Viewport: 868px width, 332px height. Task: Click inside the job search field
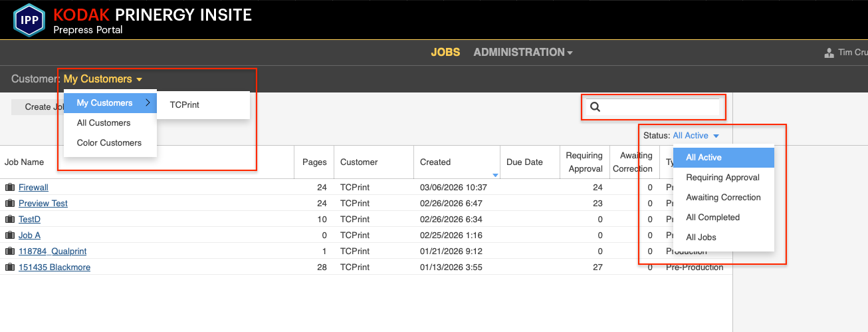click(x=659, y=107)
